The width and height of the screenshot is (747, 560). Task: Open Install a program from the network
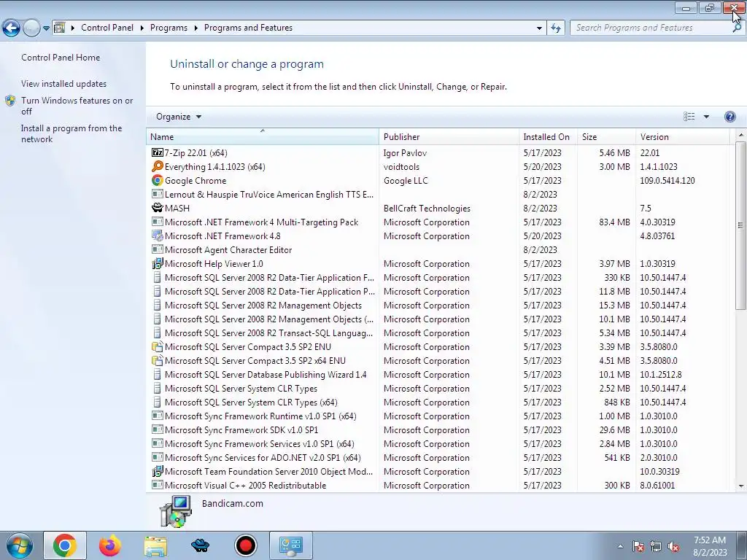[71, 134]
